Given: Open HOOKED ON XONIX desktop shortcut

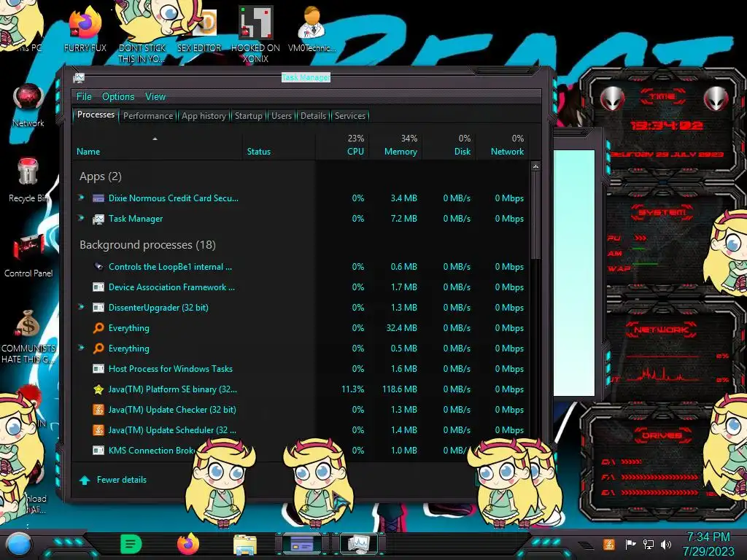Looking at the screenshot, I should coord(255,34).
